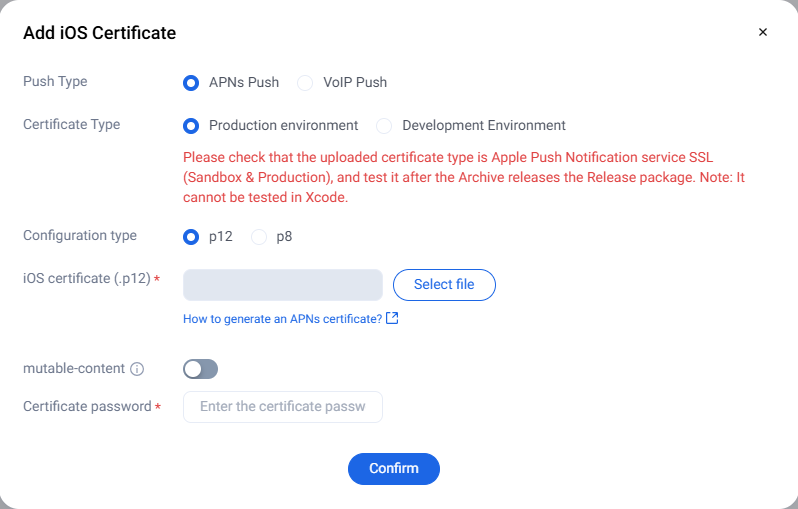This screenshot has height=509, width=798.
Task: Choose the p8 configuration type
Action: point(259,237)
